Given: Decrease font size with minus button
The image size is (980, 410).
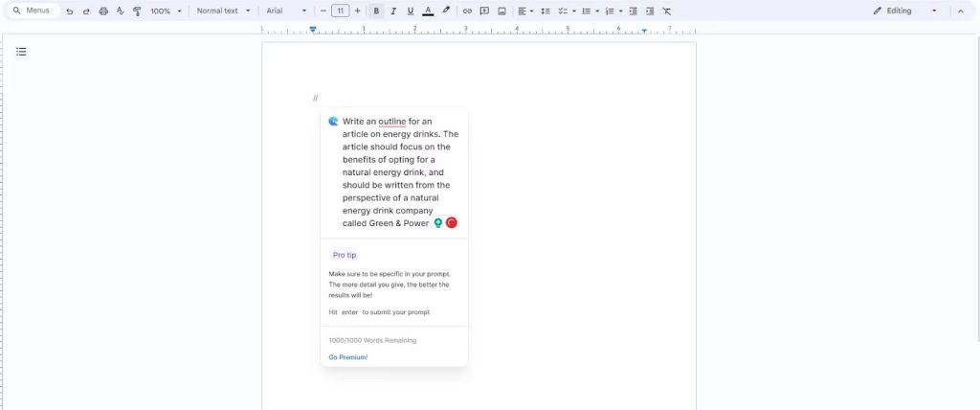Looking at the screenshot, I should (x=323, y=11).
